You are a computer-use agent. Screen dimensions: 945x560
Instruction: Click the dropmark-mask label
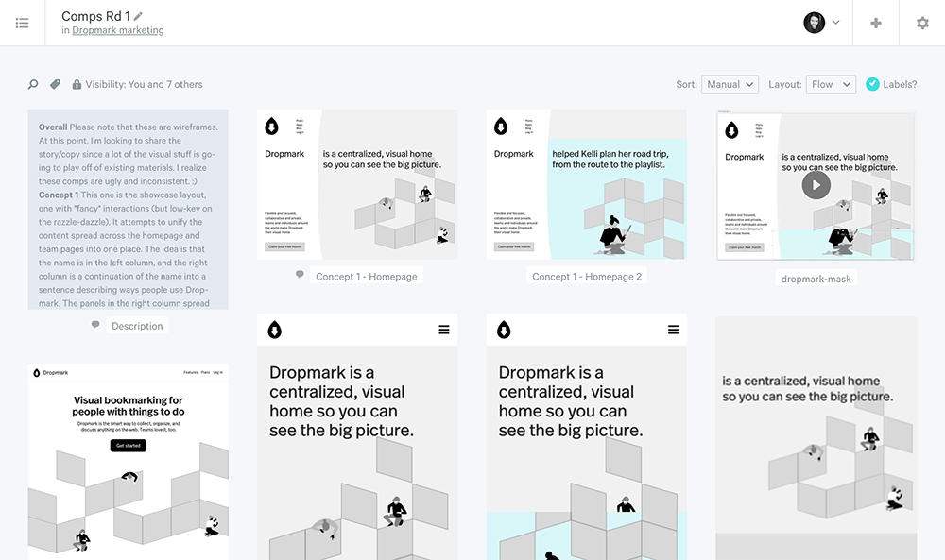pyautogui.click(x=816, y=279)
